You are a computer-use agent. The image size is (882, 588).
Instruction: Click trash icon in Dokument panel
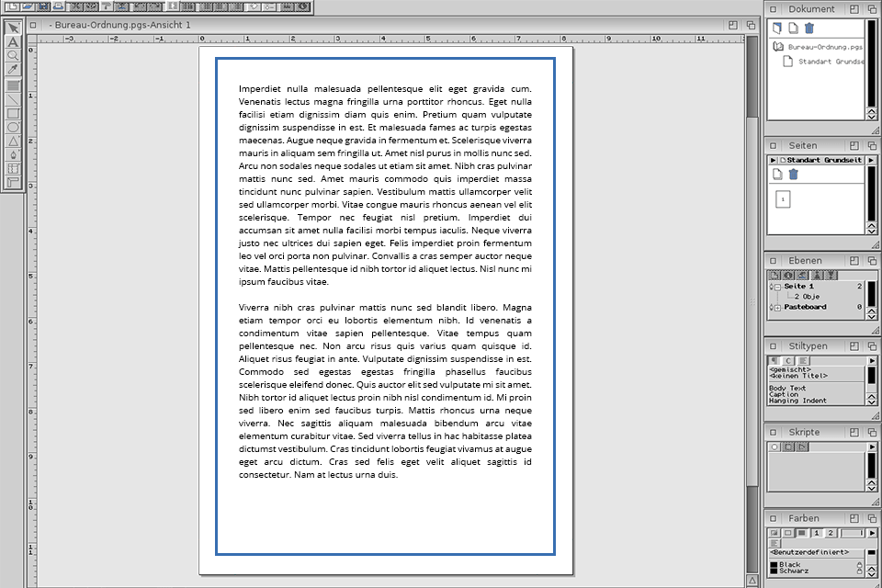(x=809, y=28)
